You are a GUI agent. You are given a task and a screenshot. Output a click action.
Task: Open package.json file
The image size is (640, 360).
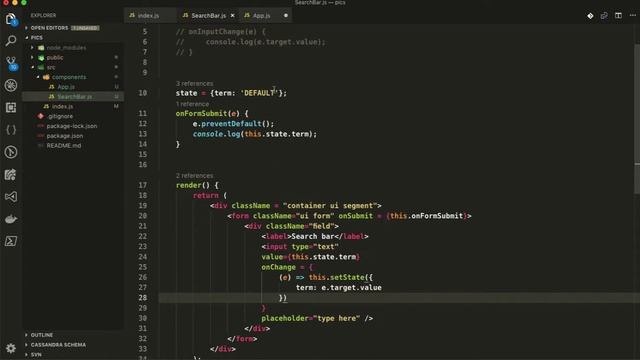tap(64, 136)
